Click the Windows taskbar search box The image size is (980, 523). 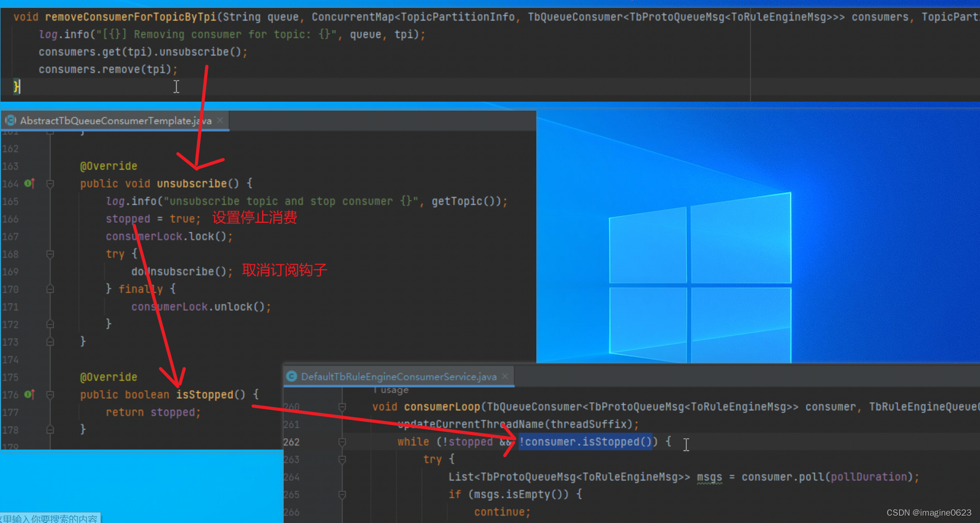coord(50,518)
